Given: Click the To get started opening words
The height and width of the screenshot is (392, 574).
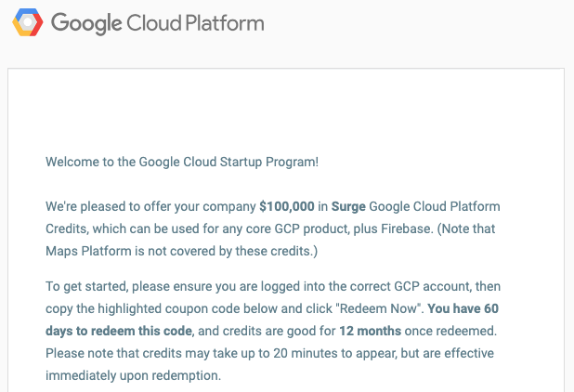Looking at the screenshot, I should (x=86, y=287).
